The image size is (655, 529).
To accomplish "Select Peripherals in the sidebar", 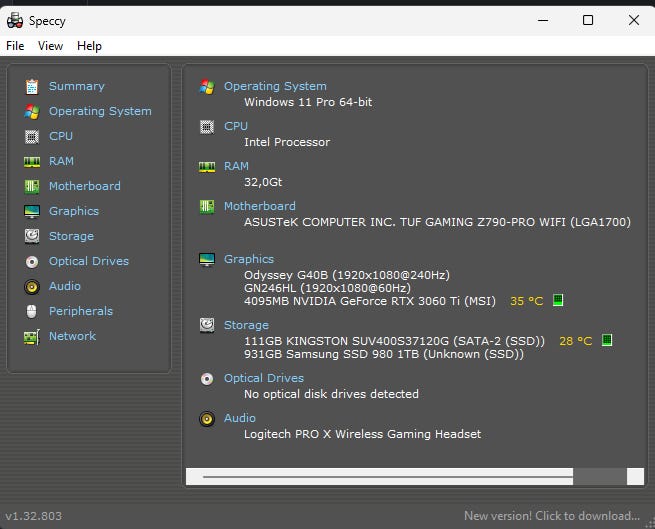I will coord(81,311).
